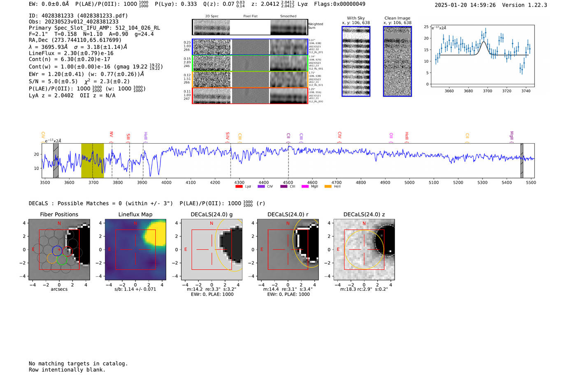Open the DECaLS(24.0) z cutout
This screenshot has height=392, width=576.
pos(364,250)
